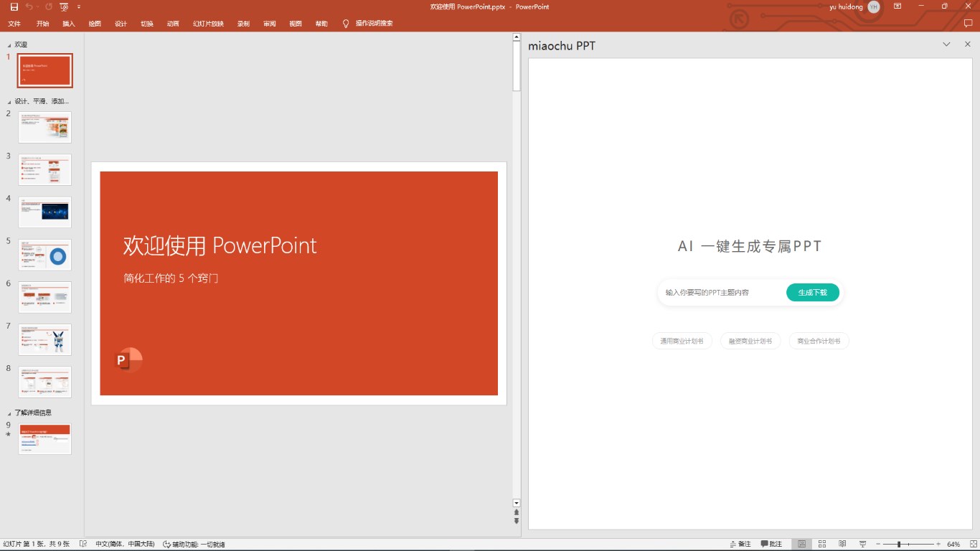Select slide 1 thumbnail
This screenshot has width=980, height=551.
(45, 70)
